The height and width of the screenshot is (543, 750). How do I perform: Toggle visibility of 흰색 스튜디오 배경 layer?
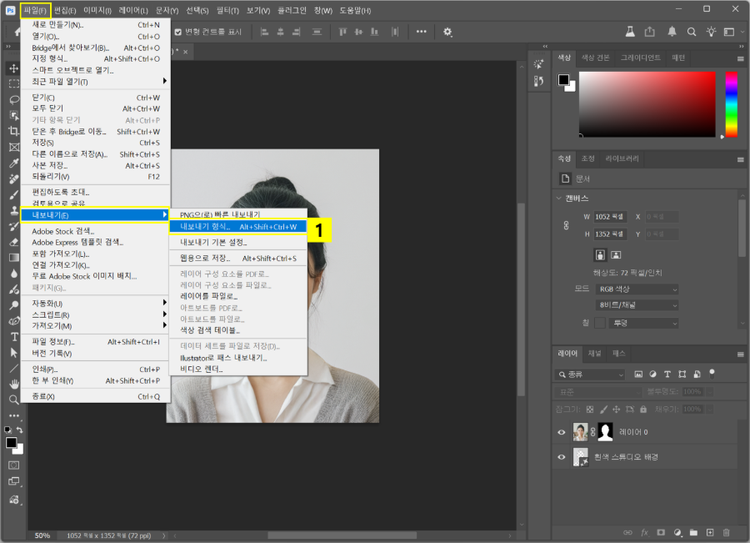pyautogui.click(x=561, y=457)
